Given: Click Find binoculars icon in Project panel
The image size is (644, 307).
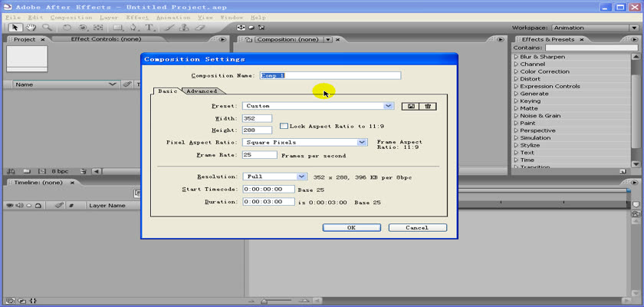Looking at the screenshot, I should coord(10,171).
